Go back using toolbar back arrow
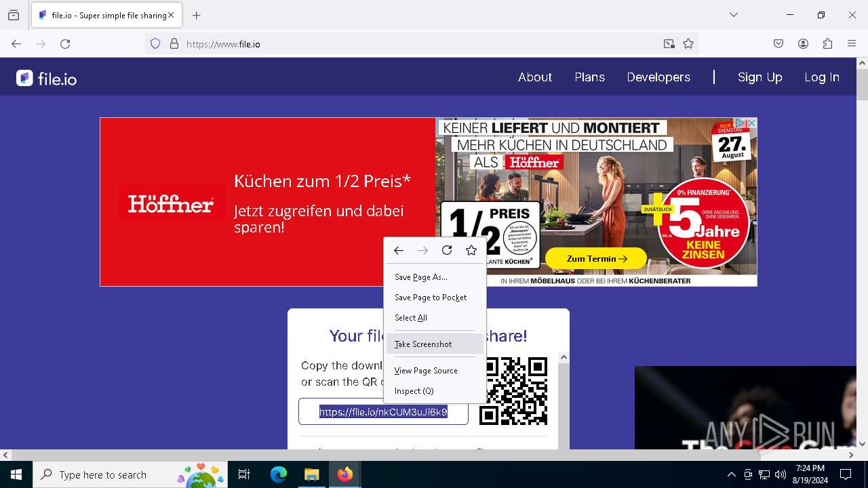Screen dimensions: 868x488 click(x=16, y=44)
